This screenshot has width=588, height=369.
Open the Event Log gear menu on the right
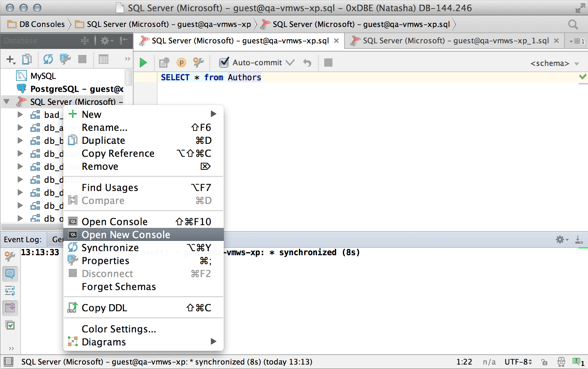coord(562,240)
